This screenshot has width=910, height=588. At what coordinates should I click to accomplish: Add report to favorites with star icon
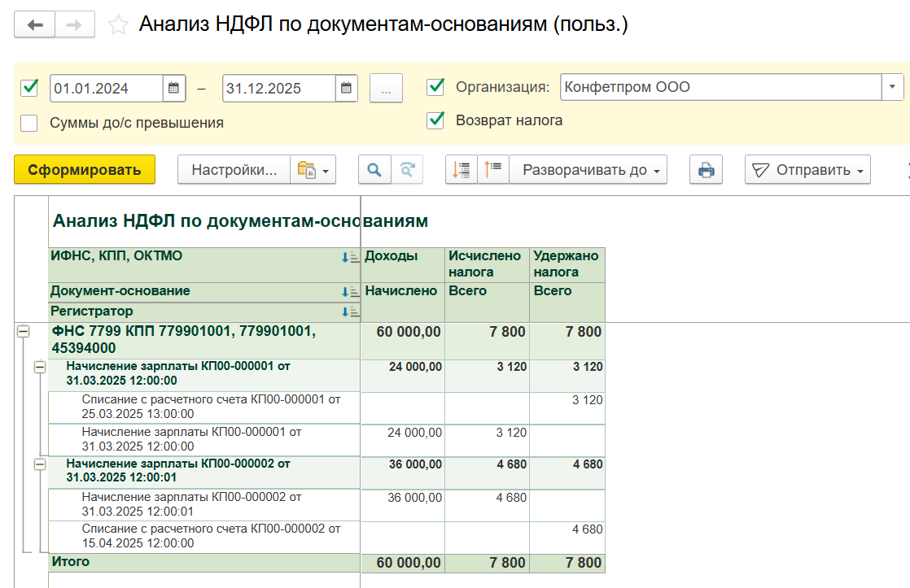coord(118,24)
